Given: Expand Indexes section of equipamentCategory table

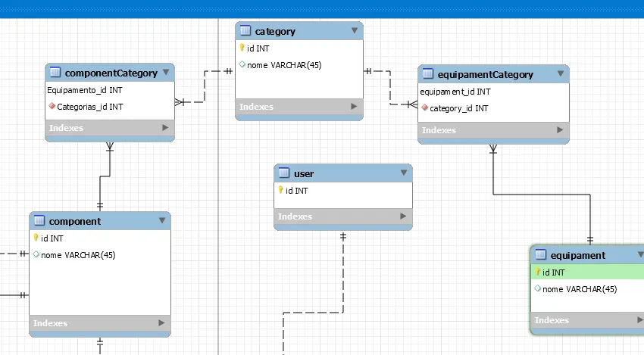Looking at the screenshot, I should pos(559,130).
